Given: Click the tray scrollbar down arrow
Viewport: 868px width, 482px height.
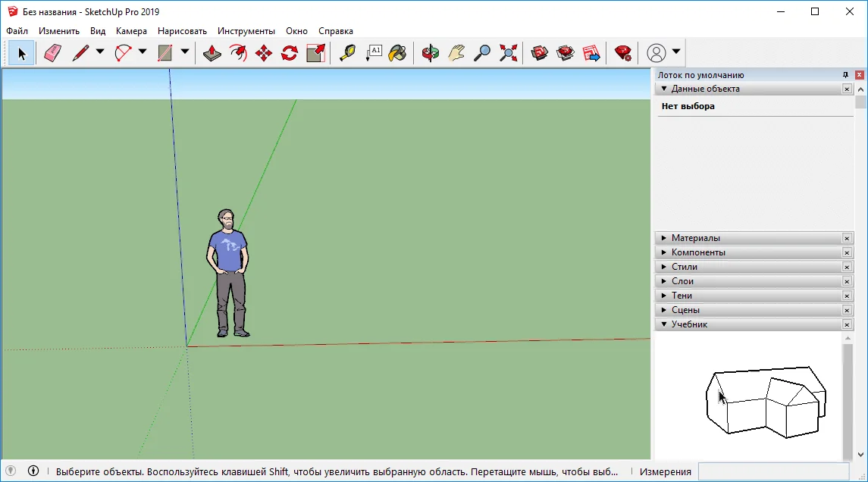Looking at the screenshot, I should (860, 454).
